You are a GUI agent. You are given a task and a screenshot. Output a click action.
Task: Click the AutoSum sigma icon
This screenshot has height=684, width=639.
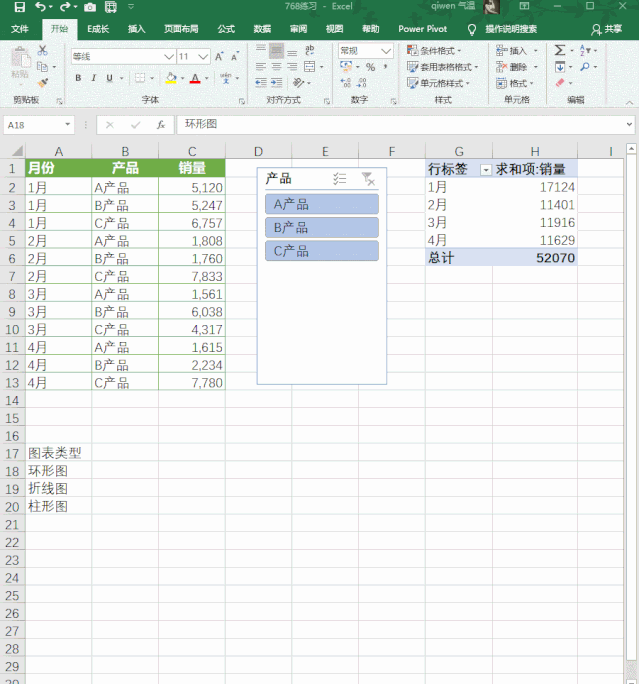point(560,50)
